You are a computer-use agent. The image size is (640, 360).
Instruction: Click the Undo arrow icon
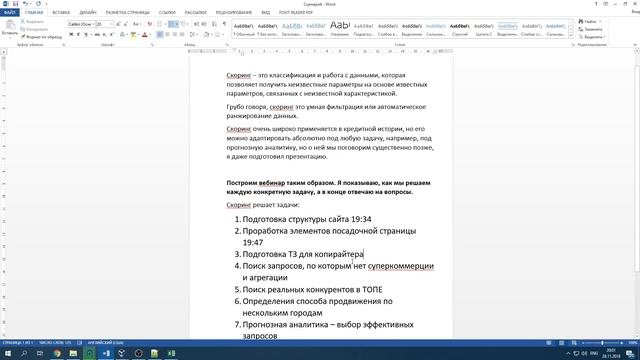coord(25,4)
